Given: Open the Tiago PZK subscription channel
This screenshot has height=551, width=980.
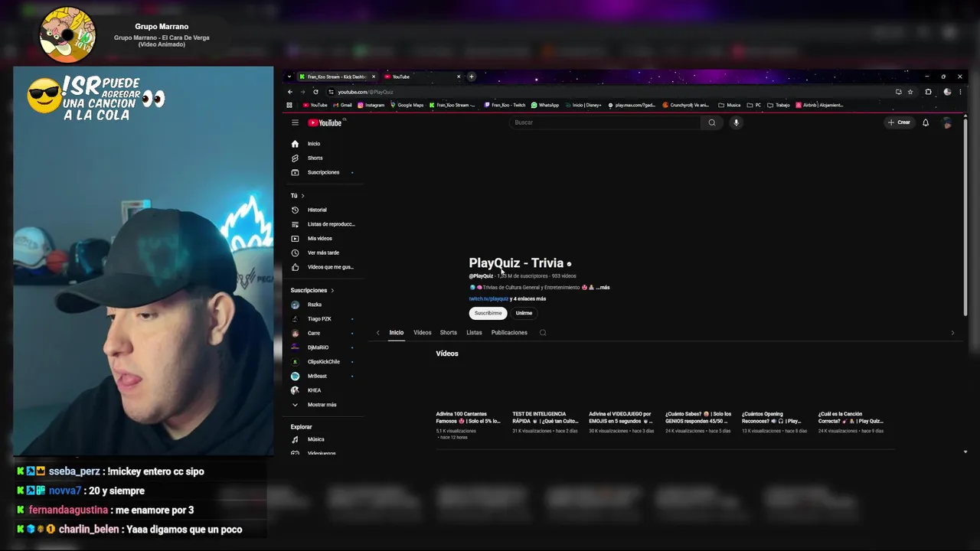Looking at the screenshot, I should click(319, 319).
